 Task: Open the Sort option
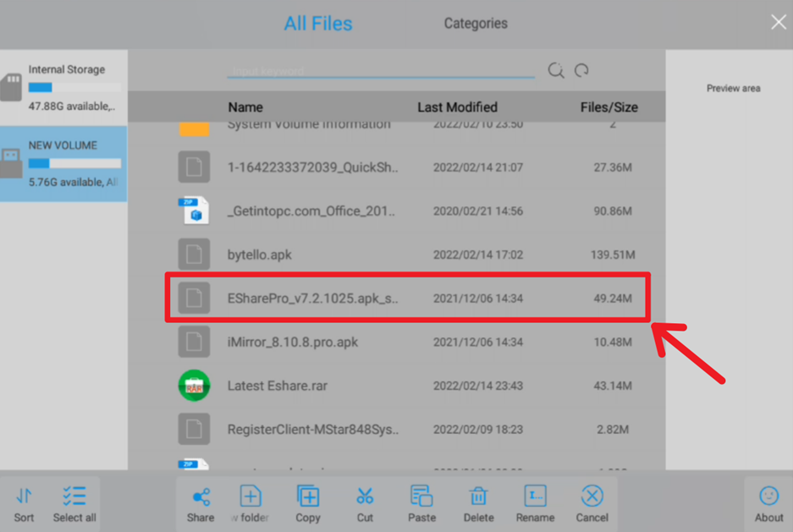[x=24, y=504]
